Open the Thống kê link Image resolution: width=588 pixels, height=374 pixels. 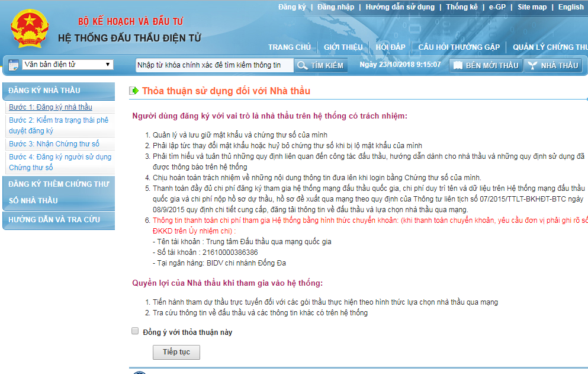click(462, 7)
